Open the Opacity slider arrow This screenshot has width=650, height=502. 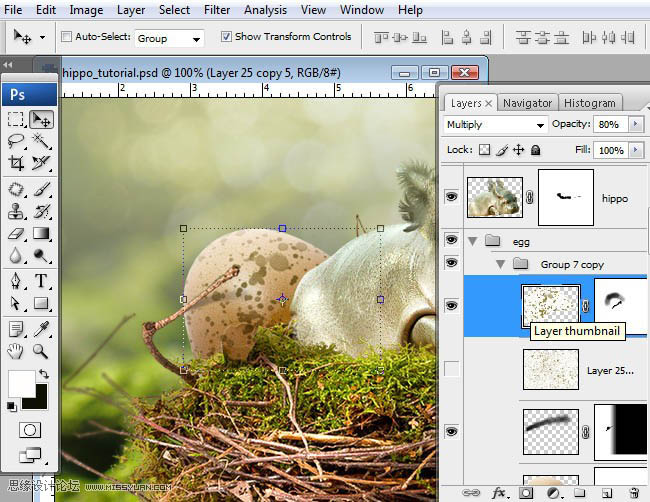point(636,124)
